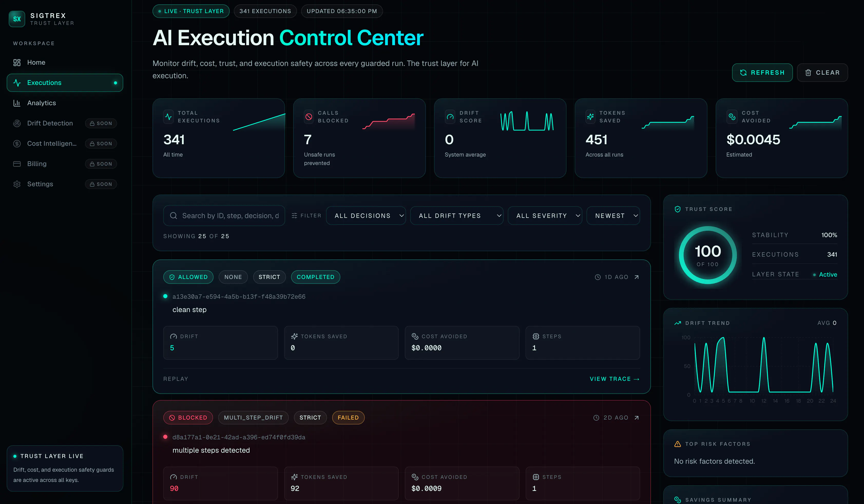Click the filter sliders icon
This screenshot has height=504, width=864.
(x=294, y=216)
